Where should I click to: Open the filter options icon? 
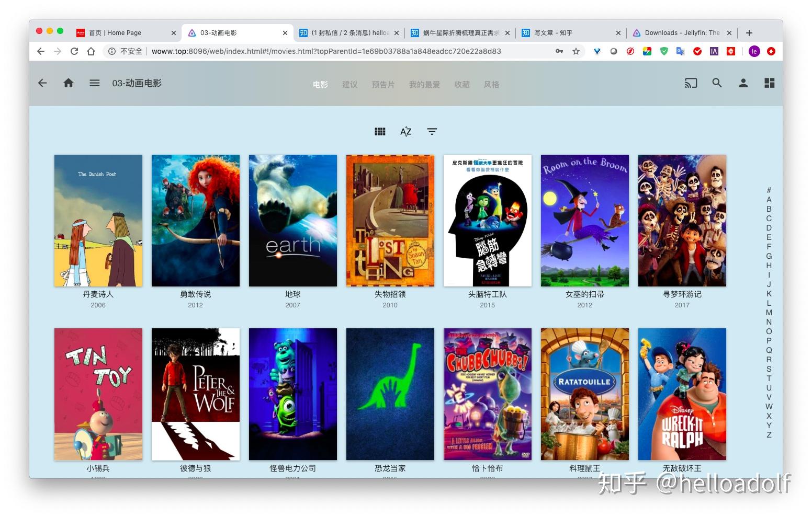click(432, 132)
